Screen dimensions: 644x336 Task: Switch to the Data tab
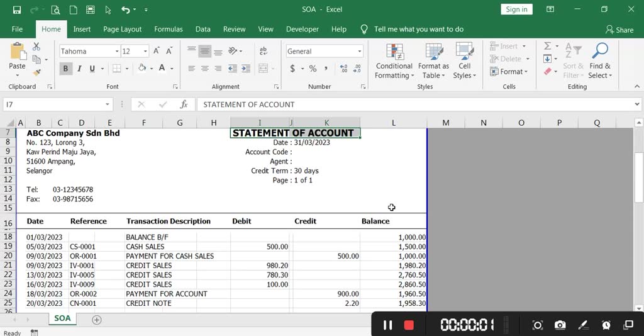point(203,29)
